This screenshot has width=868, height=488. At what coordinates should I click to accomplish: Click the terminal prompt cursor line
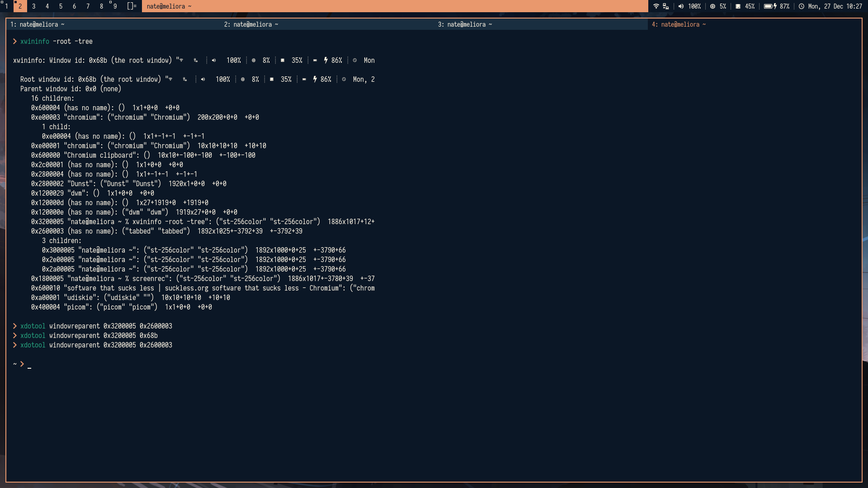tap(29, 364)
